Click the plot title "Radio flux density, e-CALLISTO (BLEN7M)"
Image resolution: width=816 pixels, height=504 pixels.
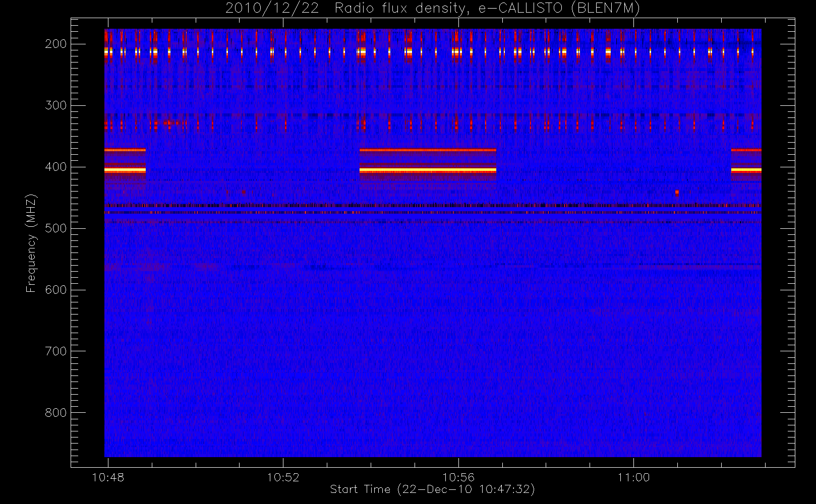487,9
